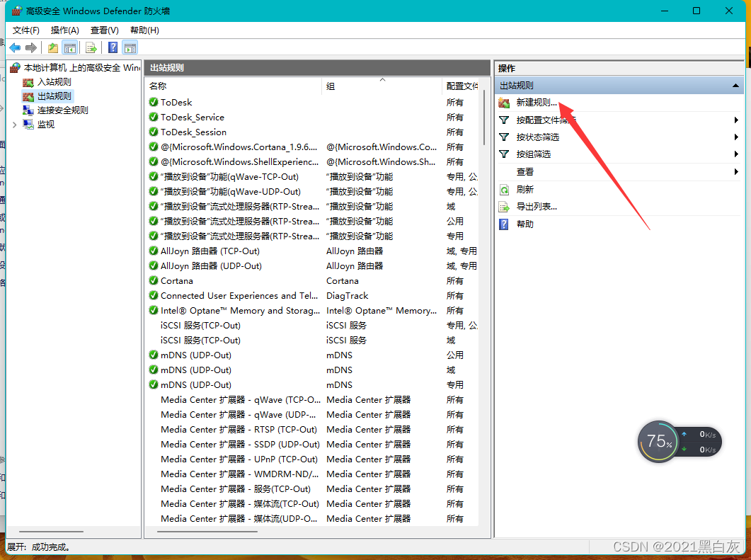The height and width of the screenshot is (560, 751).
Task: Open the 查看 submenu arrow in actions
Action: (736, 171)
